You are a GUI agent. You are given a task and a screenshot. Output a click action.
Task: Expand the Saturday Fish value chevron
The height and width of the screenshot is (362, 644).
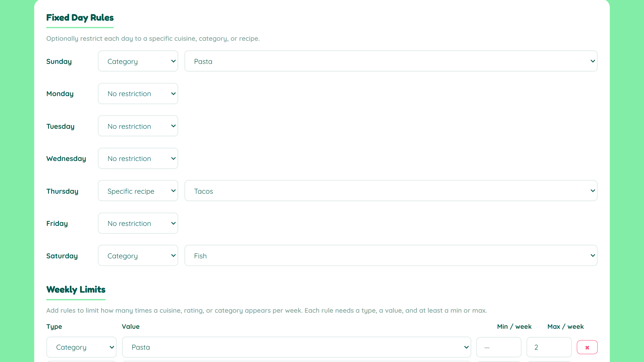(x=592, y=255)
